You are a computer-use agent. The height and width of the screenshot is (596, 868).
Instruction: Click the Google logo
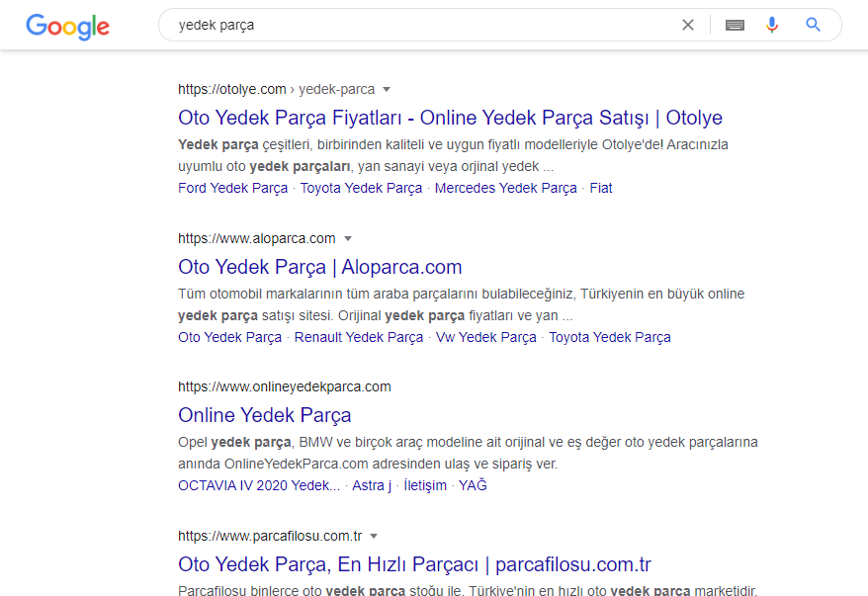tap(66, 27)
